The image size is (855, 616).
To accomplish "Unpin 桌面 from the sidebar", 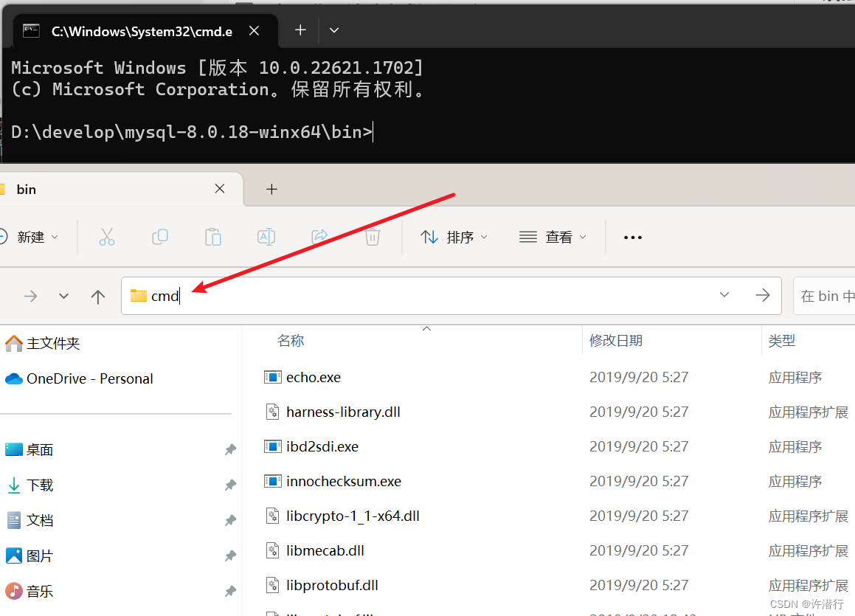I will point(229,449).
